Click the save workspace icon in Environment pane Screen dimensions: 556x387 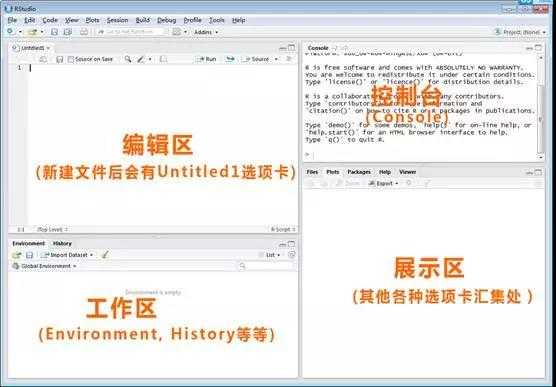click(30, 255)
